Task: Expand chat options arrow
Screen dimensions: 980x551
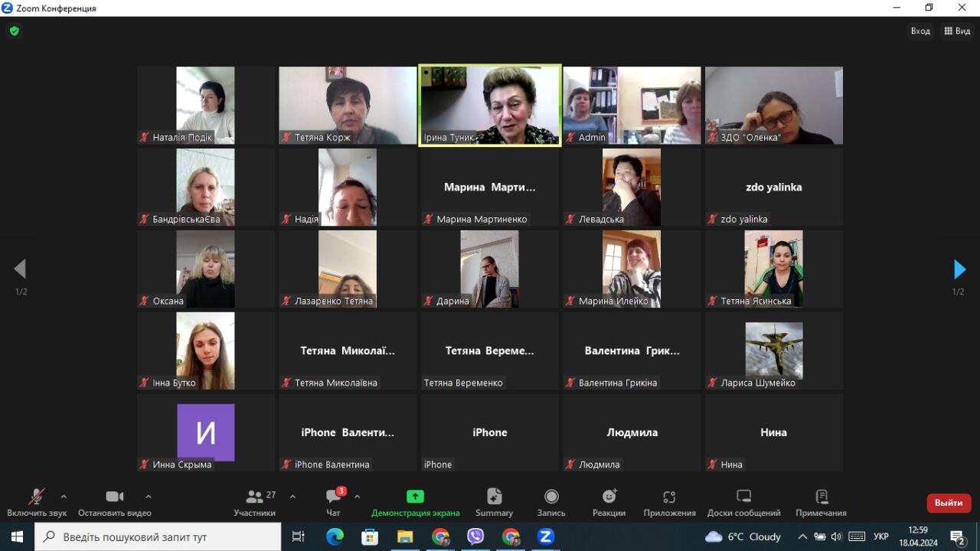Action: click(x=357, y=497)
